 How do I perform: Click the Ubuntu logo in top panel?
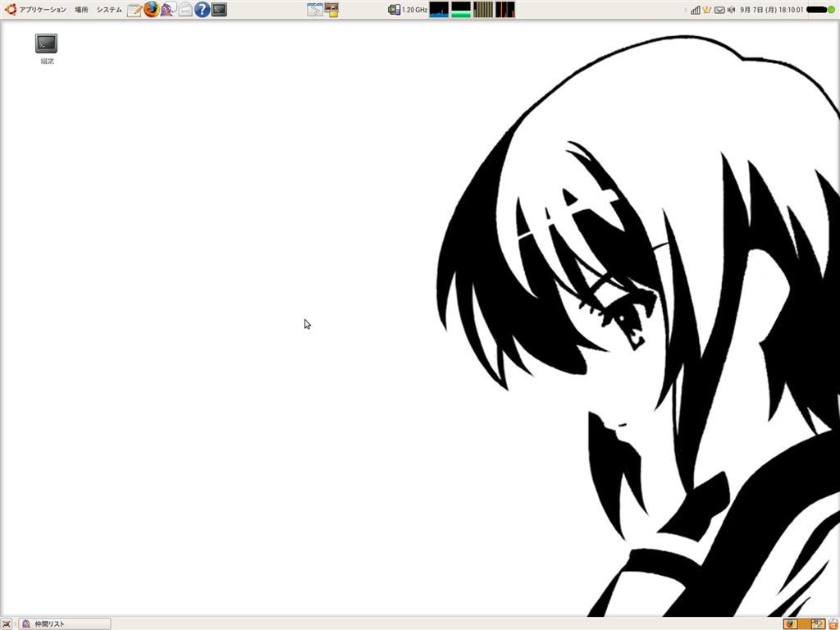click(x=10, y=10)
